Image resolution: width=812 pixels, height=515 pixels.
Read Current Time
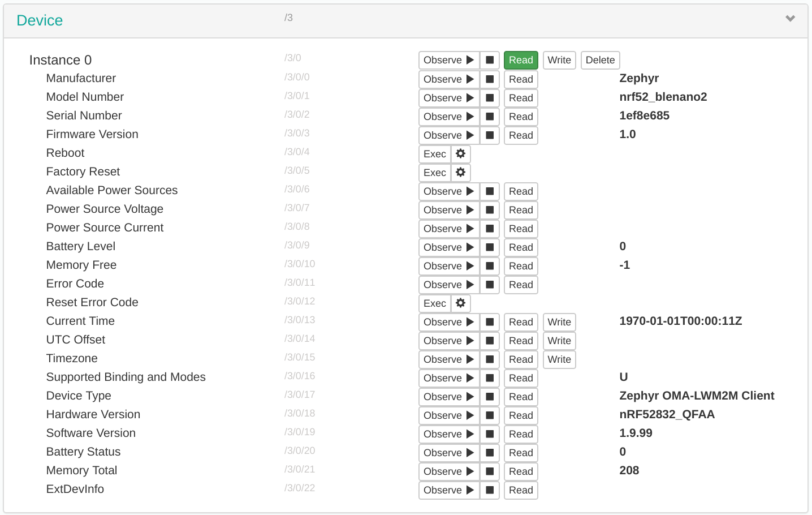click(x=521, y=322)
